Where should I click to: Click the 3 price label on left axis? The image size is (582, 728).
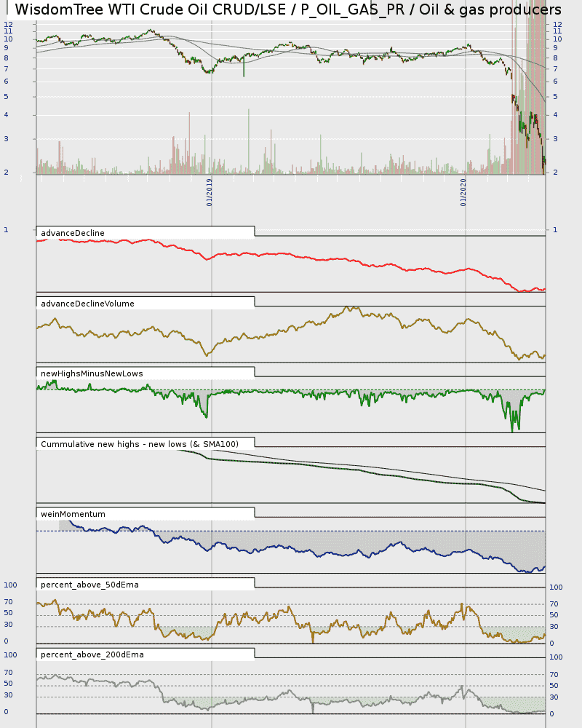click(x=6, y=139)
